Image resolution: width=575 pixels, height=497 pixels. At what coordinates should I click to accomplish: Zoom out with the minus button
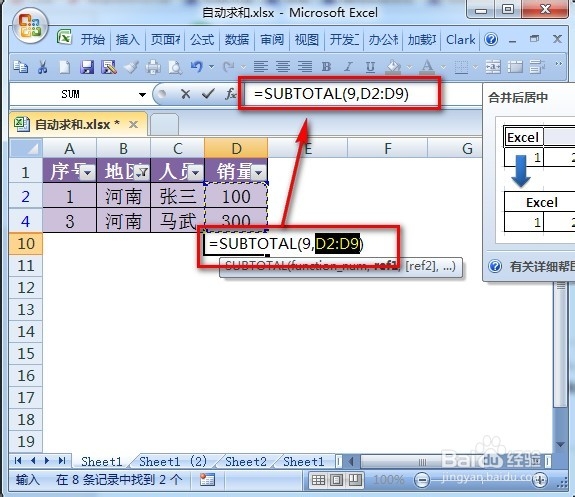[x=422, y=480]
